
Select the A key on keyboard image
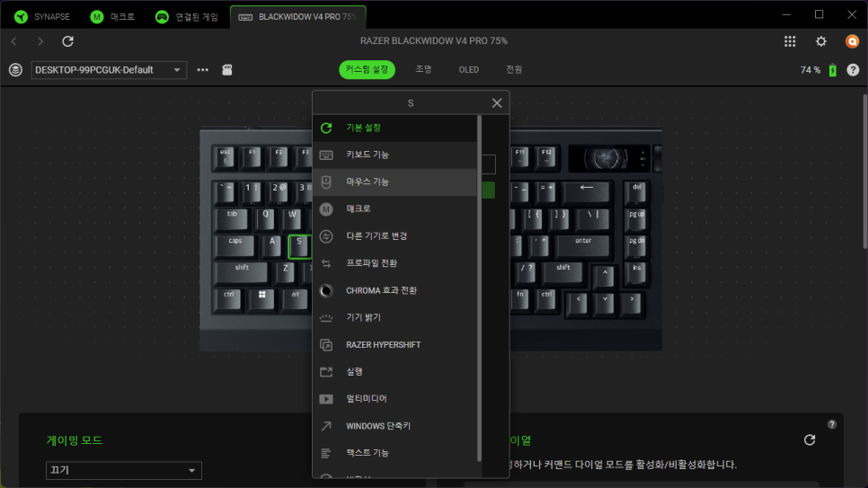click(271, 246)
